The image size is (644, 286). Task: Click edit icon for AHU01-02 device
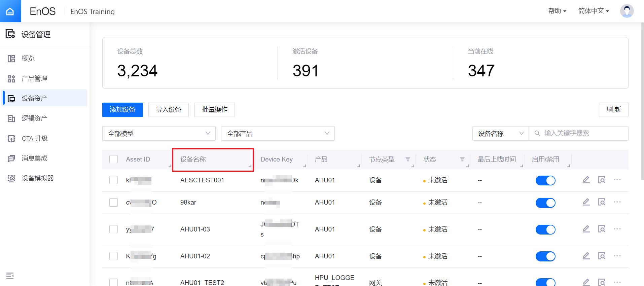[x=586, y=256]
